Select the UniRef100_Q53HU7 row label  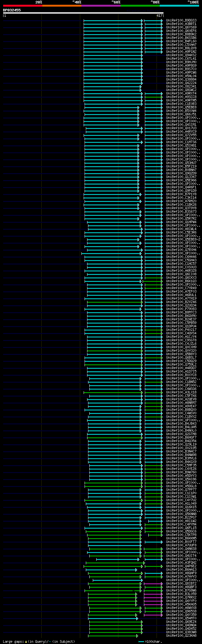181,163
